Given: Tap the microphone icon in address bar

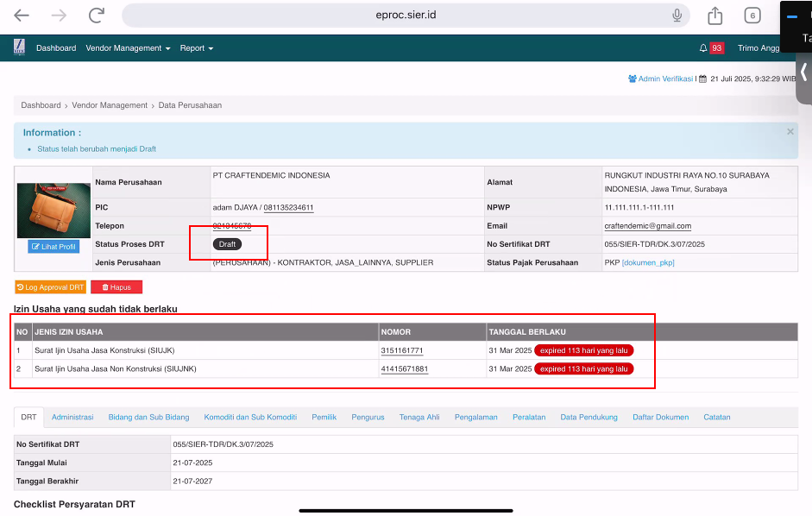Looking at the screenshot, I should click(x=677, y=16).
